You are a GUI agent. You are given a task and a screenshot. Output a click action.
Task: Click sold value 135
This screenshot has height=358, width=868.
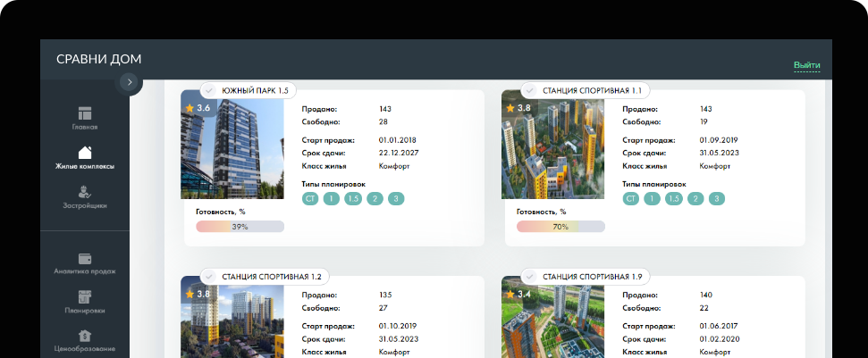pos(384,295)
